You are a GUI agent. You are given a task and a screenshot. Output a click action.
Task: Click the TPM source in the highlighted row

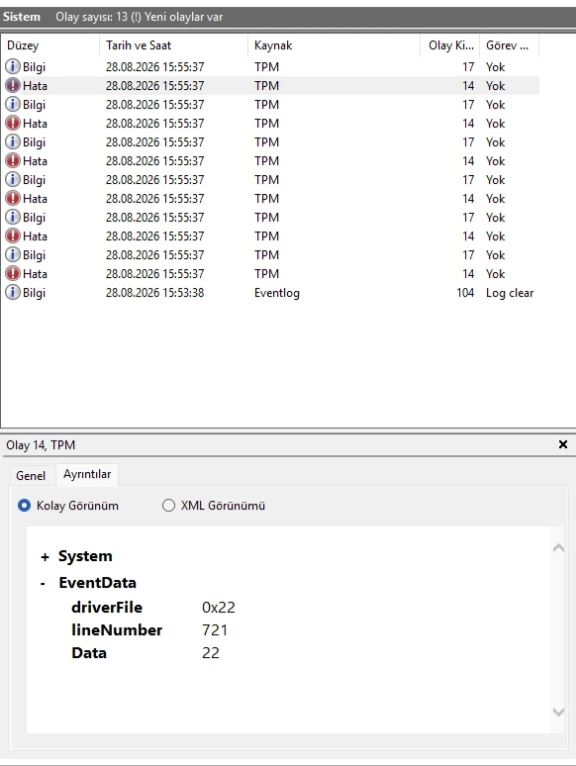pyautogui.click(x=267, y=85)
